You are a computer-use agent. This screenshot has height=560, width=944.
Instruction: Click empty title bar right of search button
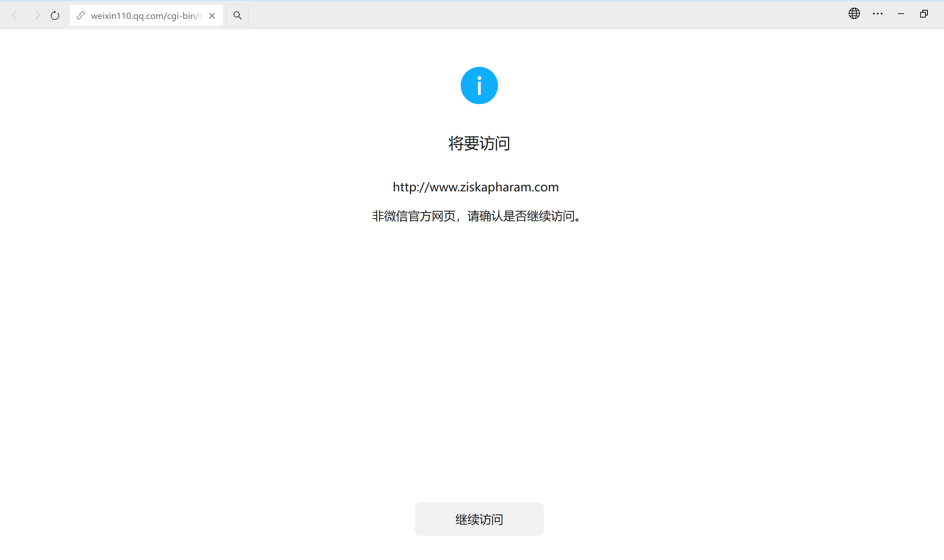[x=528, y=15]
